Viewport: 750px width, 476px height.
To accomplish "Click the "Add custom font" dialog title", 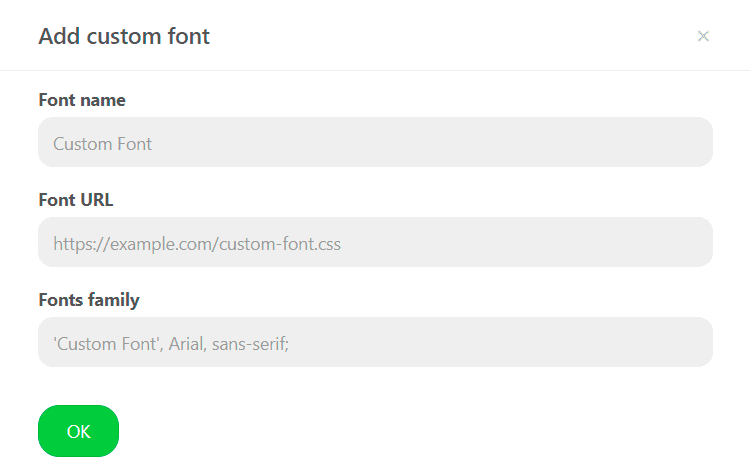I will tap(124, 37).
